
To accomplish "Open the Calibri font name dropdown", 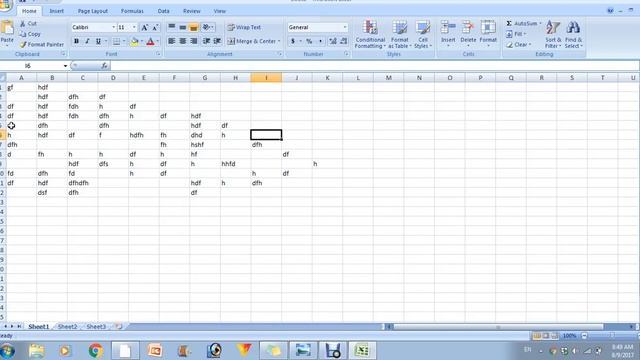I will pyautogui.click(x=113, y=27).
